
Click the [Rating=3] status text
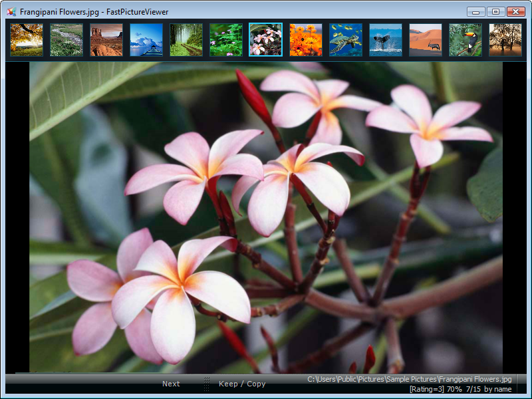[x=426, y=389]
